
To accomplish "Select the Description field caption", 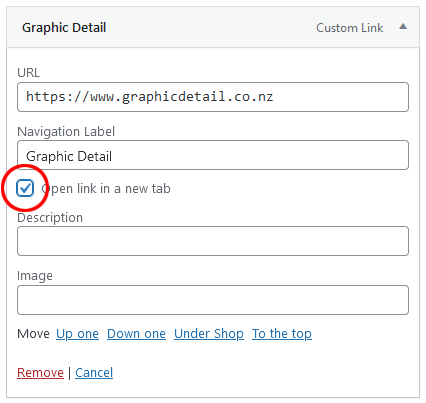I will (50, 218).
